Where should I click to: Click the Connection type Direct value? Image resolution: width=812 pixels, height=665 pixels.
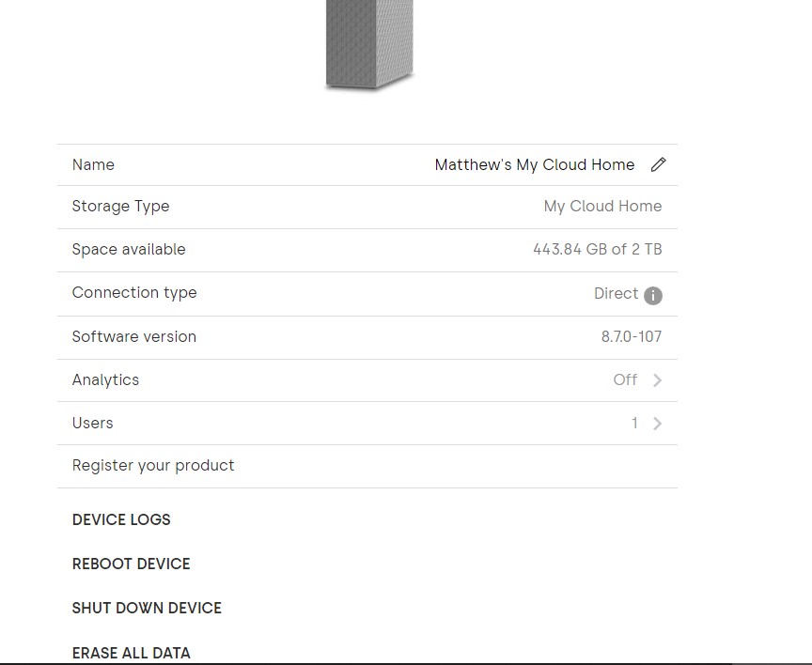point(616,293)
